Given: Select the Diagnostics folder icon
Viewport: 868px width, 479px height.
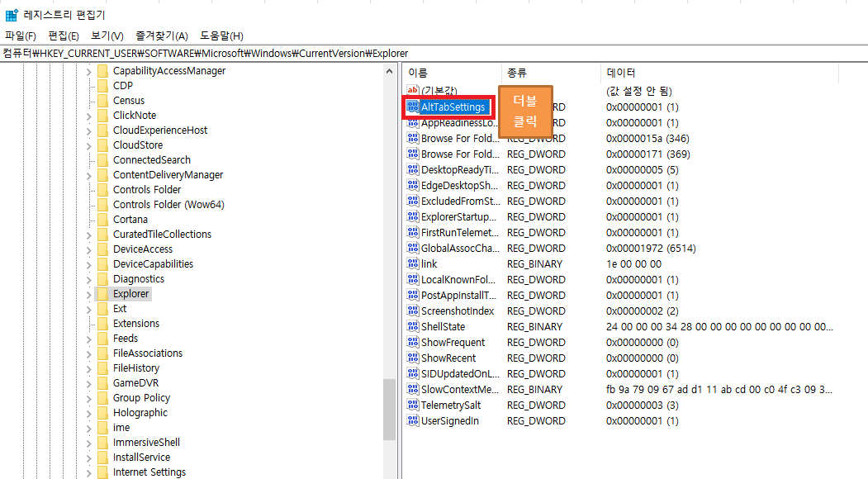Looking at the screenshot, I should pos(102,279).
